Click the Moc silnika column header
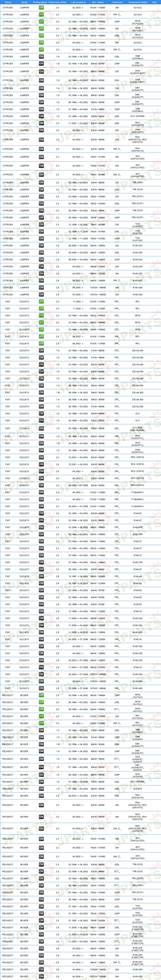The image size is (161, 980). [x=97, y=2]
